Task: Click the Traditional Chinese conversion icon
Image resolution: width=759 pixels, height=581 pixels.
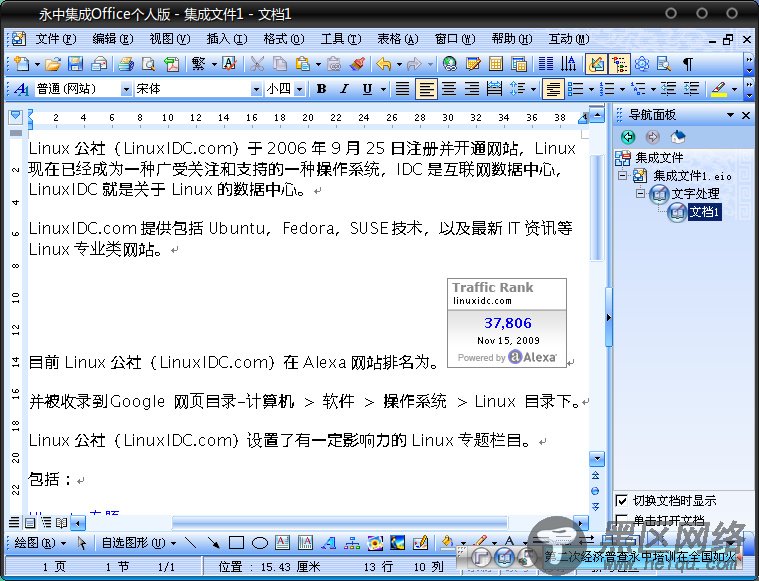Action: pos(198,64)
